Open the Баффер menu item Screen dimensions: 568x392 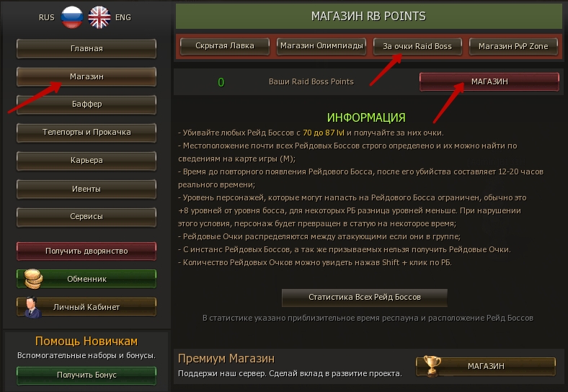click(86, 104)
